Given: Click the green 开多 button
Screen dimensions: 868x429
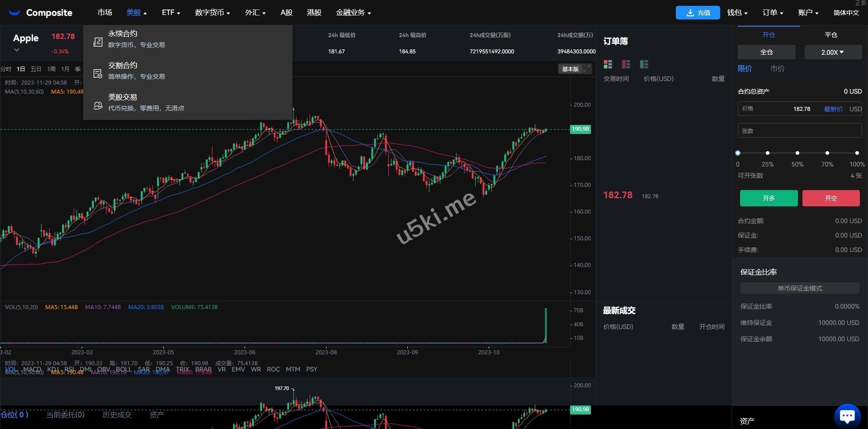Looking at the screenshot, I should coord(769,198).
